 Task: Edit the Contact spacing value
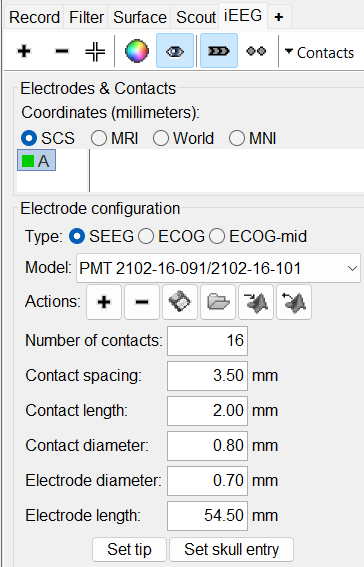point(207,376)
